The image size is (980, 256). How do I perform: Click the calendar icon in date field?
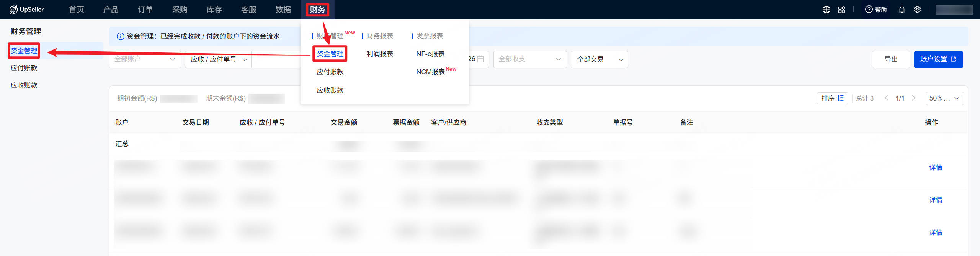coord(480,59)
